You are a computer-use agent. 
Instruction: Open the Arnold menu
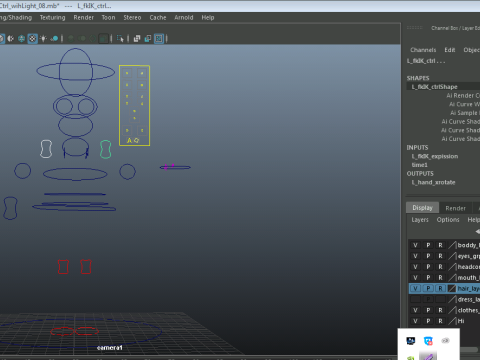click(x=184, y=18)
